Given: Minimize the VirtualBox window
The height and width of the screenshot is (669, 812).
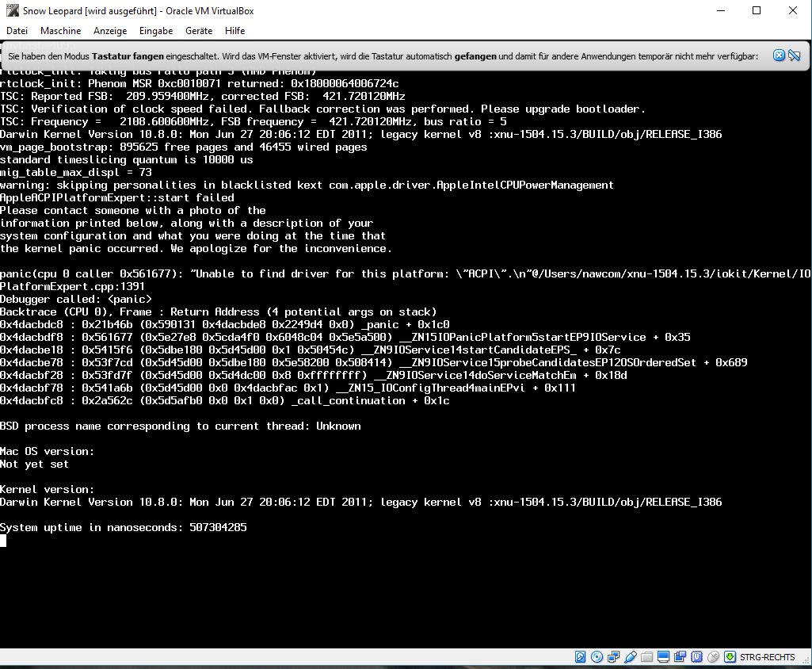Looking at the screenshot, I should 721,10.
